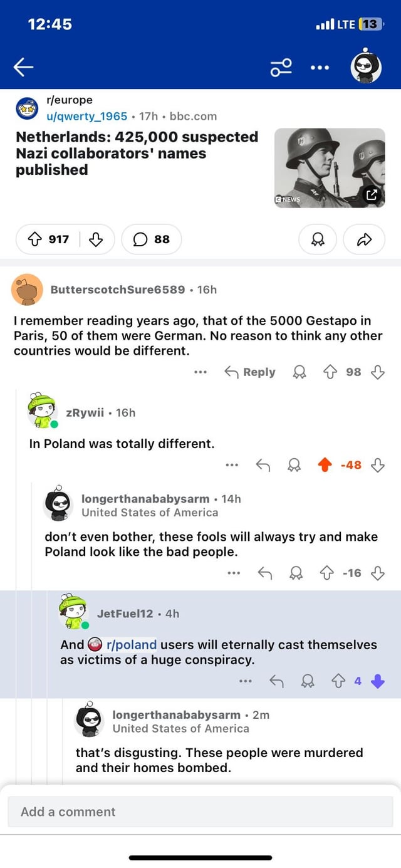The height and width of the screenshot is (868, 401).
Task: Reply arrow on longerthanababysarm's 14h comment
Action: pyautogui.click(x=264, y=573)
